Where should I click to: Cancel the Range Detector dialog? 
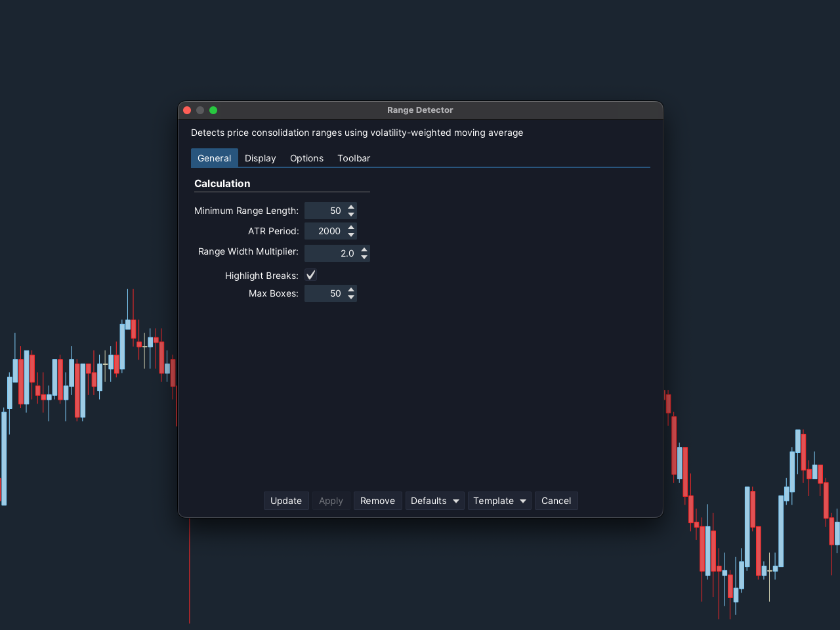coord(556,501)
